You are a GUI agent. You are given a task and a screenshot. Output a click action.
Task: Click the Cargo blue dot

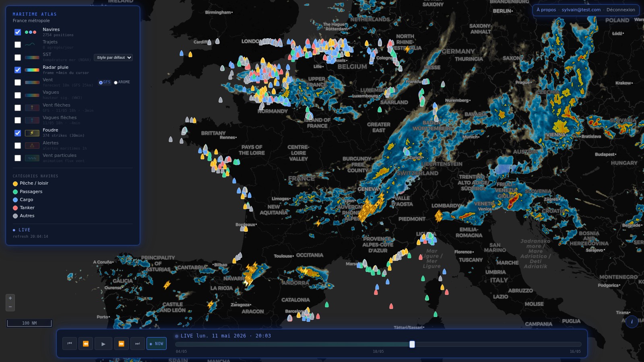[x=15, y=200]
